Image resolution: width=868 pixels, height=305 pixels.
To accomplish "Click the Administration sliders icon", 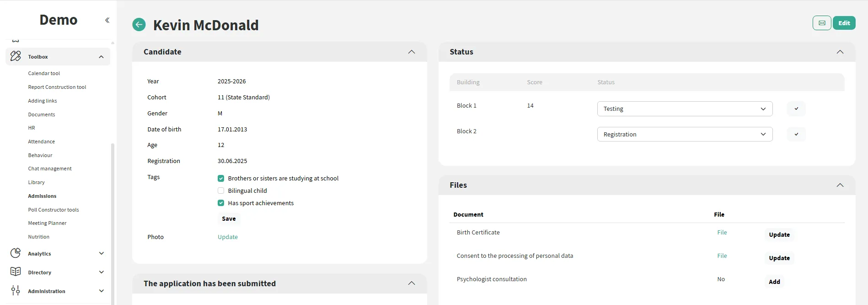I will (x=16, y=291).
